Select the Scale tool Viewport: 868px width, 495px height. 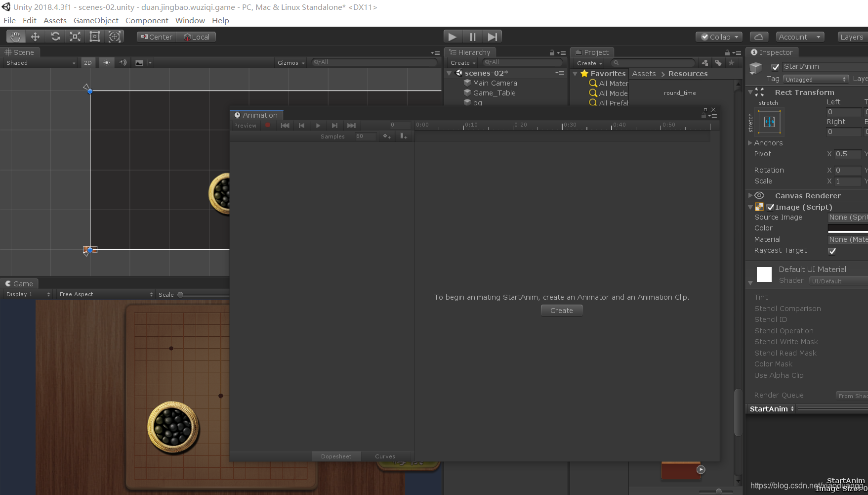click(x=75, y=37)
